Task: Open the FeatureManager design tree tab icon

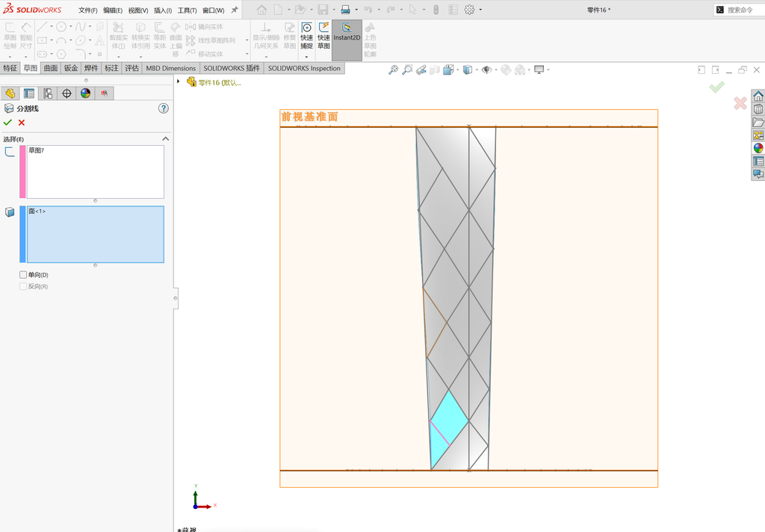Action: point(10,93)
